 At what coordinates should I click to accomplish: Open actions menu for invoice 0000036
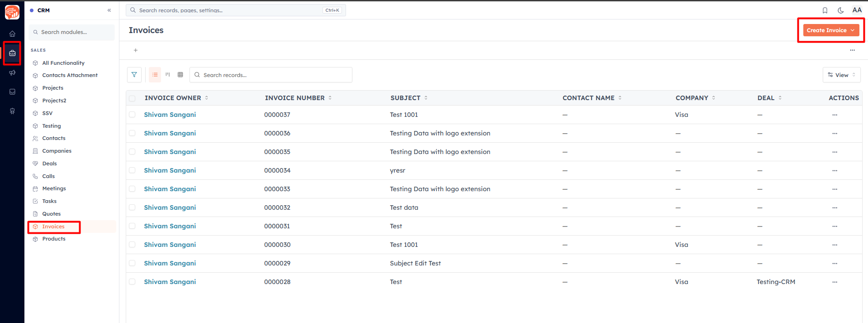pos(835,134)
